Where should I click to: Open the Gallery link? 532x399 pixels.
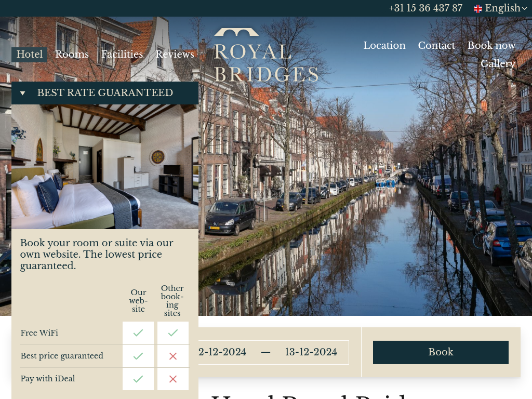pyautogui.click(x=497, y=63)
